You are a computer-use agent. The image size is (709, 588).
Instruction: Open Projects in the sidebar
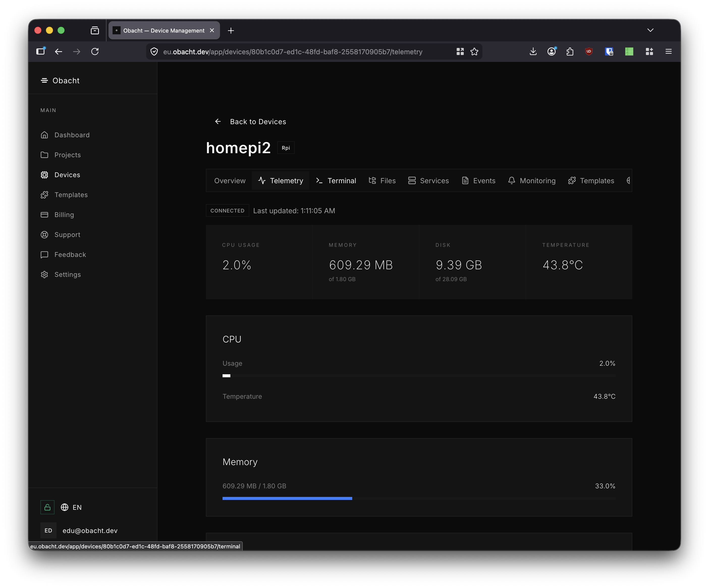61,155
